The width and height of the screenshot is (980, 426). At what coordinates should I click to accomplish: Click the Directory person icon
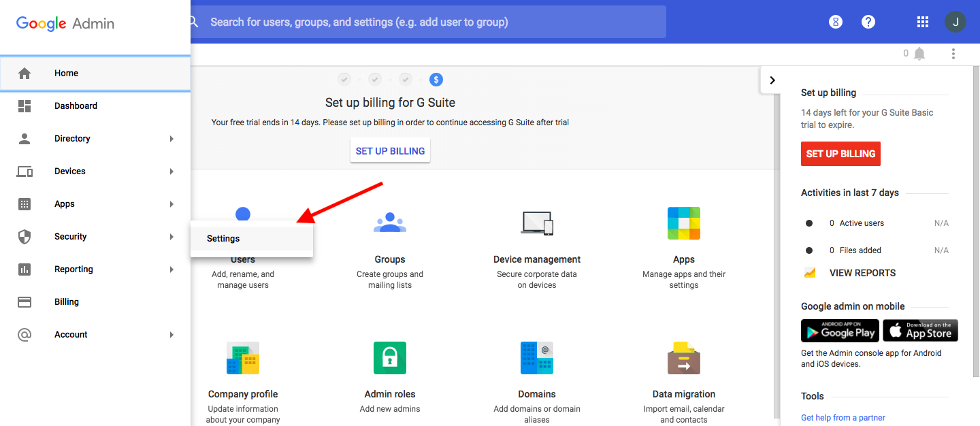[24, 138]
